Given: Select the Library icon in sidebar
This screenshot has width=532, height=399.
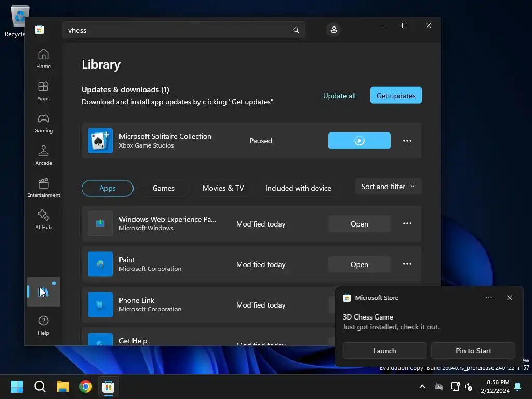Looking at the screenshot, I should [x=44, y=292].
